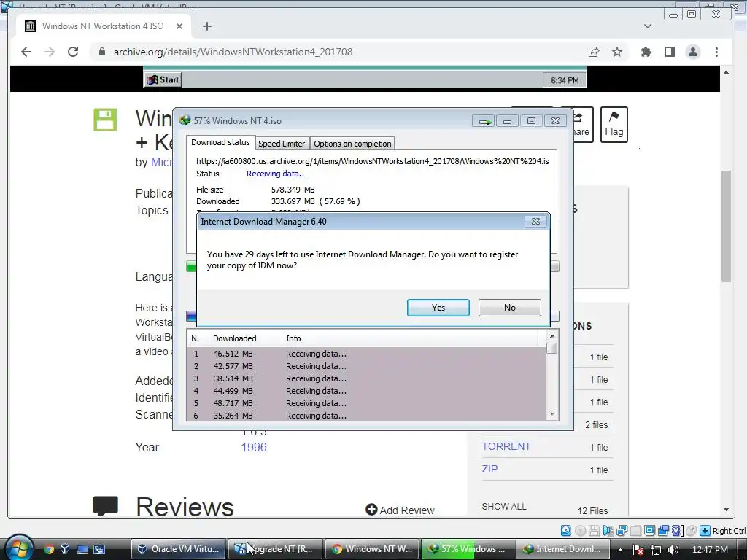Go back in Chrome browser
The width and height of the screenshot is (747, 560).
pos(26,52)
